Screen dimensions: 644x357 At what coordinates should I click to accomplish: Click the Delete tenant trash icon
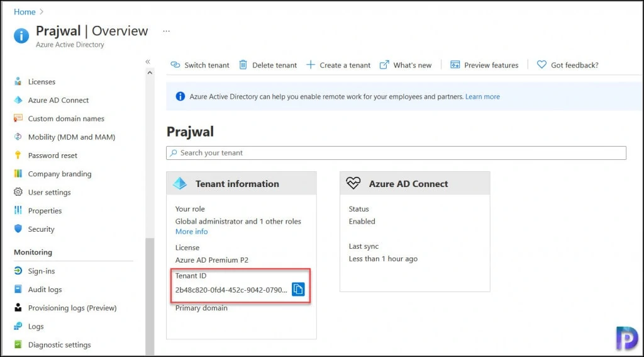tap(243, 65)
